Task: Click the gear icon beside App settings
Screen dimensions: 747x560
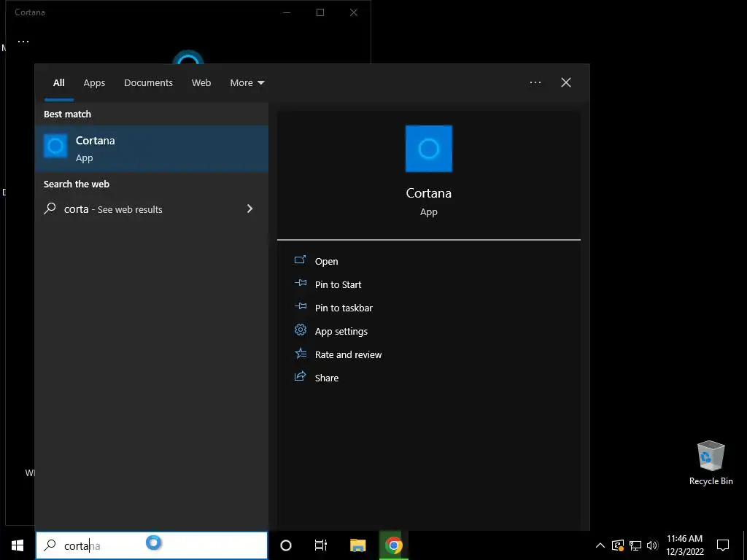Action: click(300, 330)
